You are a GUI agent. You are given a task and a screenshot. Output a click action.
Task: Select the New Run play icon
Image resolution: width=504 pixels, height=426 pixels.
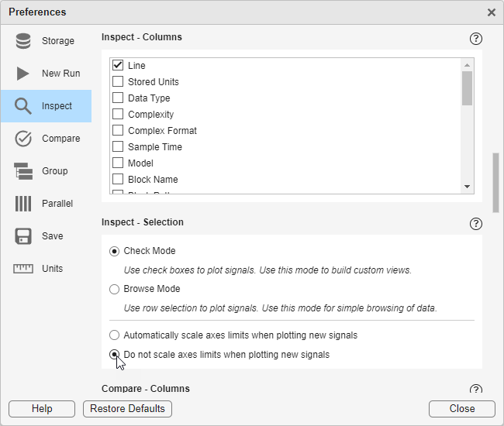23,74
